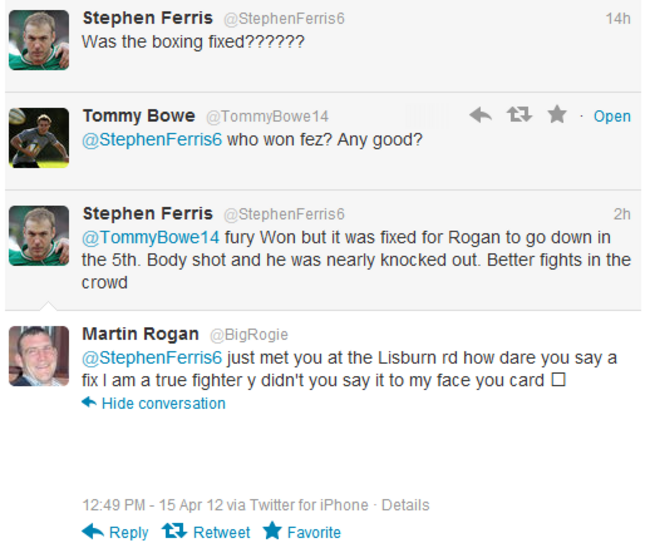Click the @StephenFerris6 mention in Tommy Bowe's tweet

tap(151, 140)
